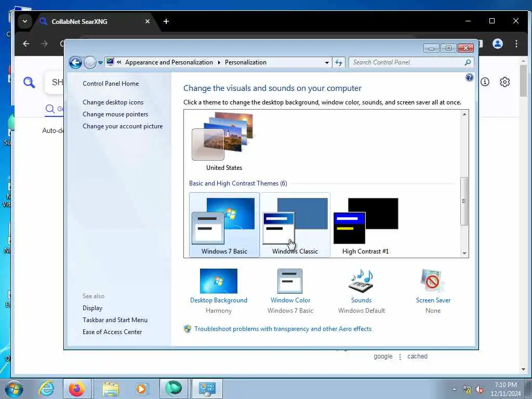The image size is (532, 399).
Task: Open Windows Explorer from the taskbar
Action: click(111, 389)
